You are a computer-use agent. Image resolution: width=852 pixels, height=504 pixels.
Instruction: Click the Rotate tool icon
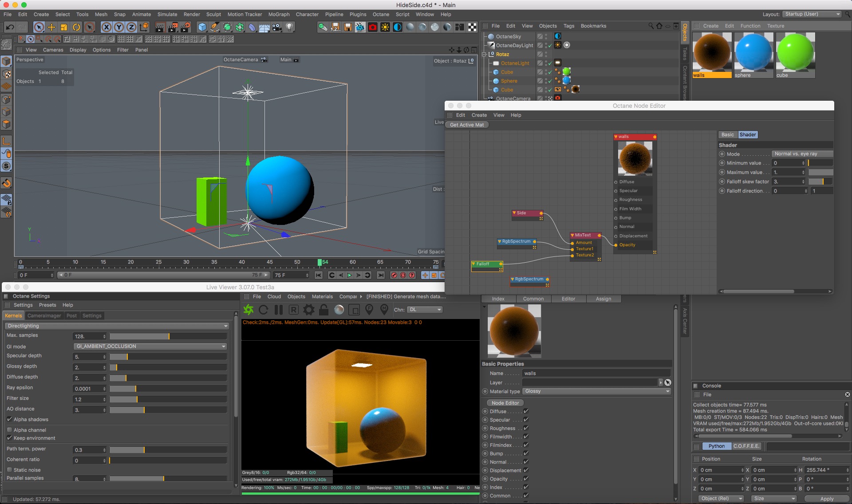[76, 28]
